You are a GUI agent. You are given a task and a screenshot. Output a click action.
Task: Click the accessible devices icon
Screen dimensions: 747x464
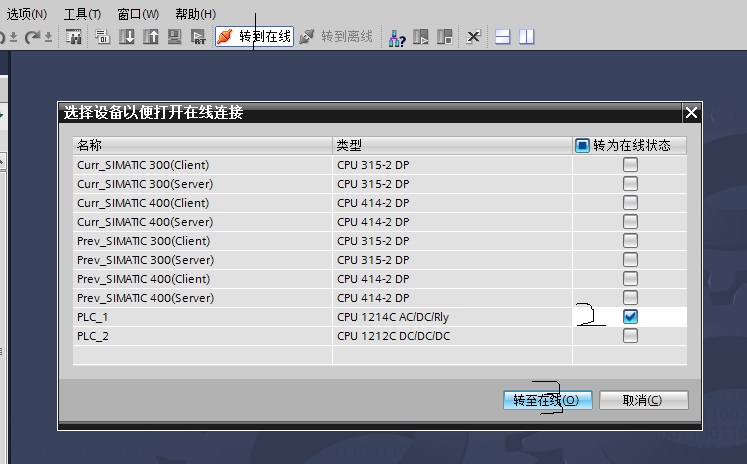click(x=397, y=38)
